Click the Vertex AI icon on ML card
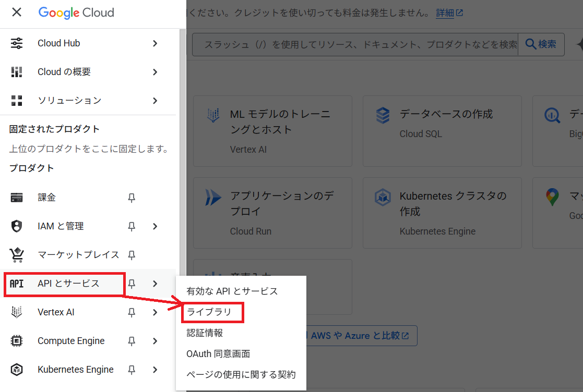Viewport: 583px width, 392px height. click(213, 115)
